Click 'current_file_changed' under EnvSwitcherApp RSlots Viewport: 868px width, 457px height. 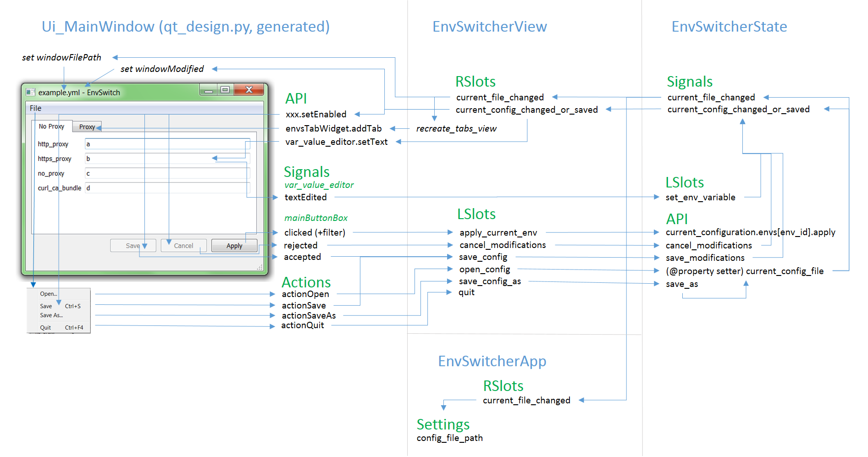click(x=526, y=400)
